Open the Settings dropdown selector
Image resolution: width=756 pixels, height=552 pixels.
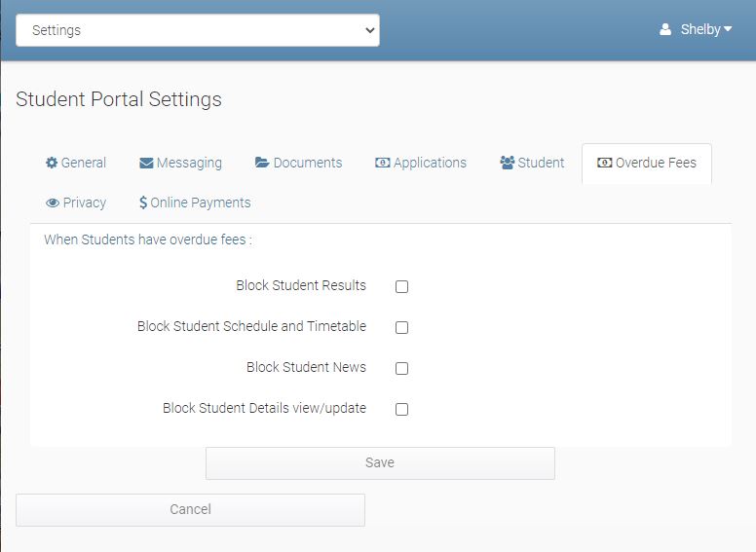tap(198, 30)
